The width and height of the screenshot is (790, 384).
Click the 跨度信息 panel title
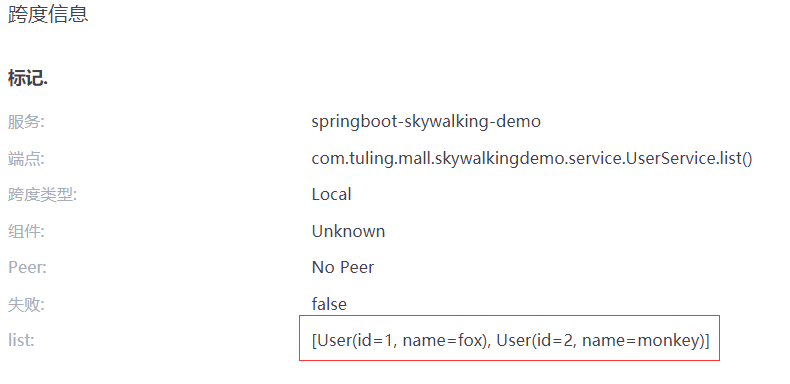tap(48, 14)
